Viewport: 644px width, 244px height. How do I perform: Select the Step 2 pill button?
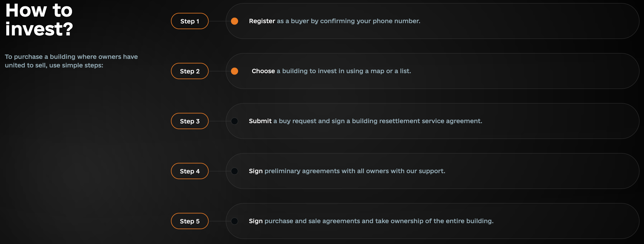click(x=190, y=71)
